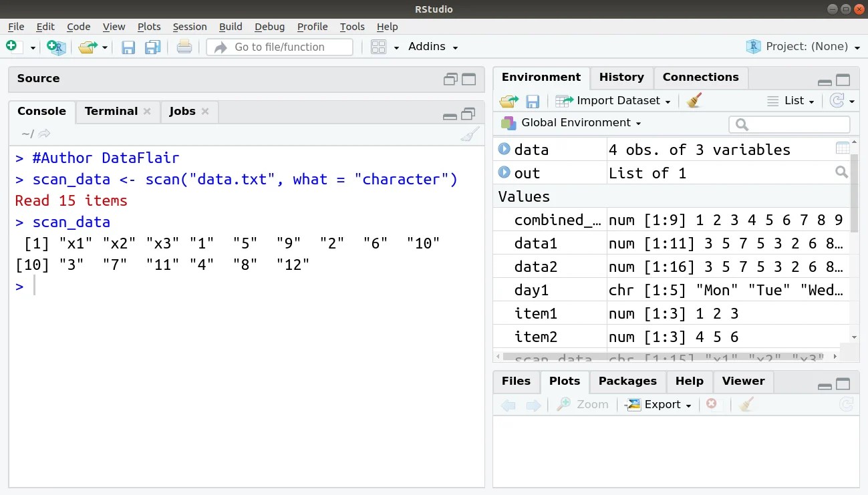Switch to the Terminal tab
The width and height of the screenshot is (868, 495).
[112, 111]
